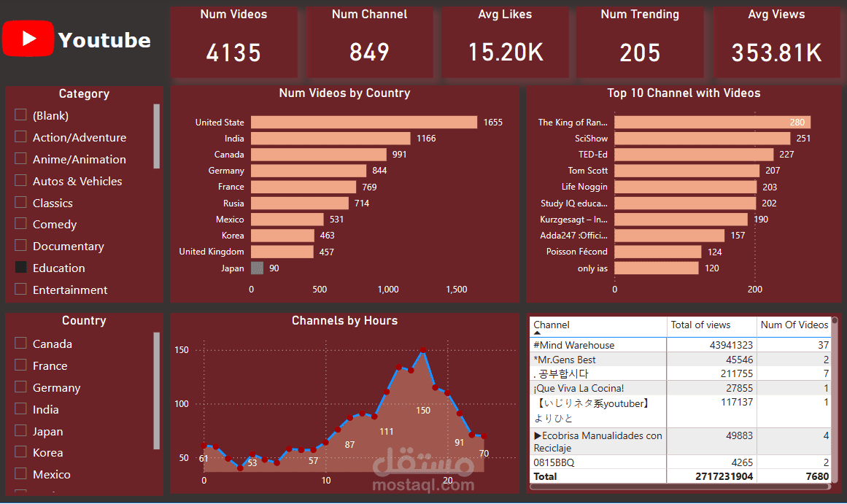Select the SciShow bar showing 251
This screenshot has width=847, height=504.
click(703, 139)
